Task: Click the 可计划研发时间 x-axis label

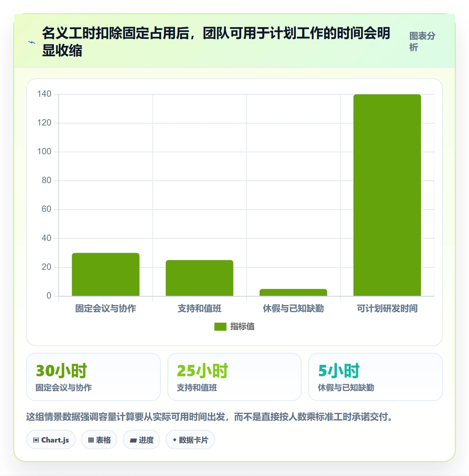Action: coord(387,308)
